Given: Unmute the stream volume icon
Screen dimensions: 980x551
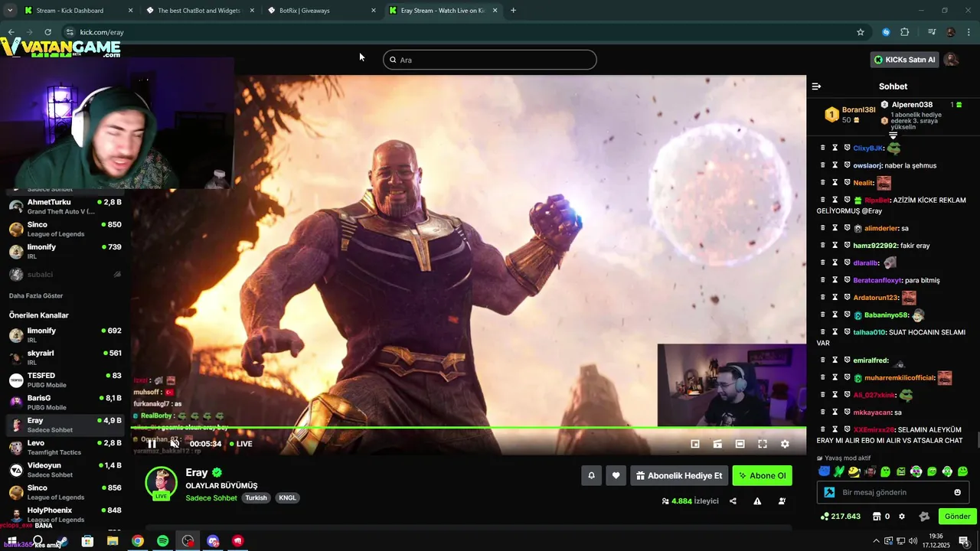Looking at the screenshot, I should [175, 444].
